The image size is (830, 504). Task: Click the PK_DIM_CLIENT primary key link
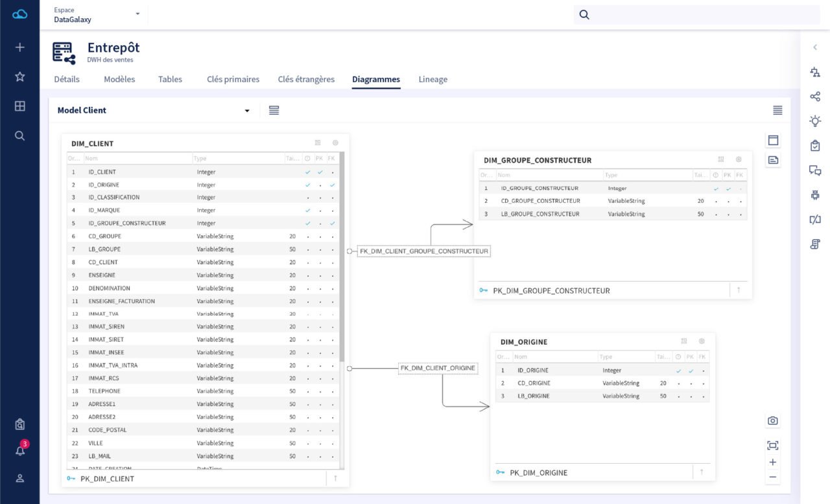pyautogui.click(x=106, y=478)
